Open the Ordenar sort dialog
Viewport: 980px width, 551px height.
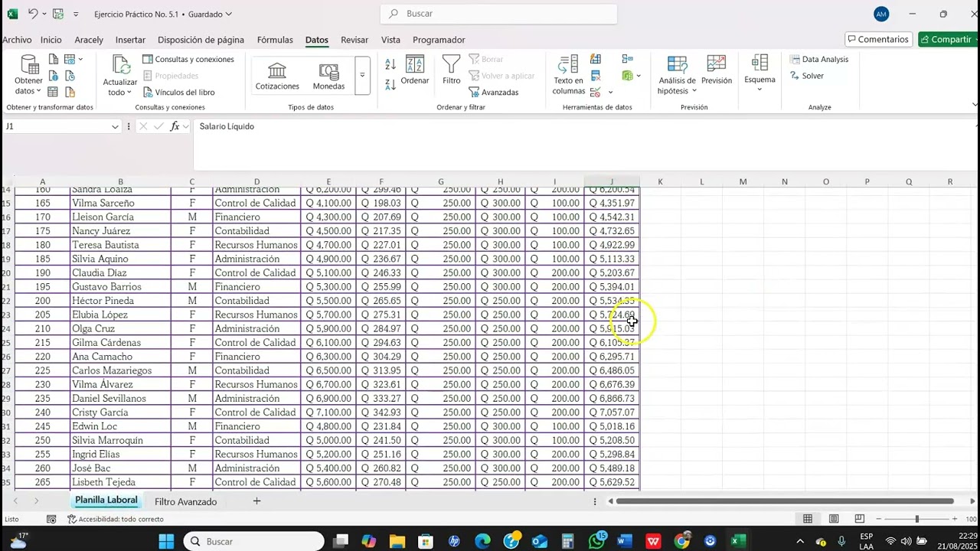[x=415, y=70]
